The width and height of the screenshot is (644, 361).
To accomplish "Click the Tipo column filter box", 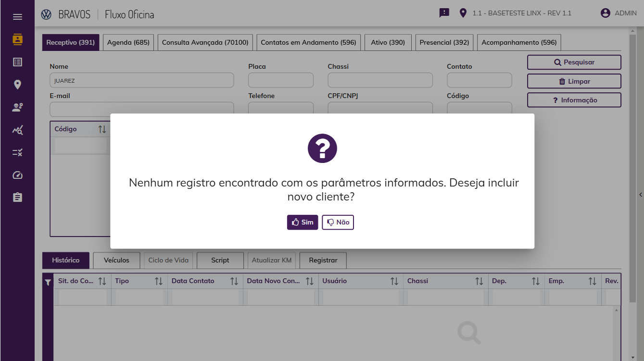I will [139, 297].
